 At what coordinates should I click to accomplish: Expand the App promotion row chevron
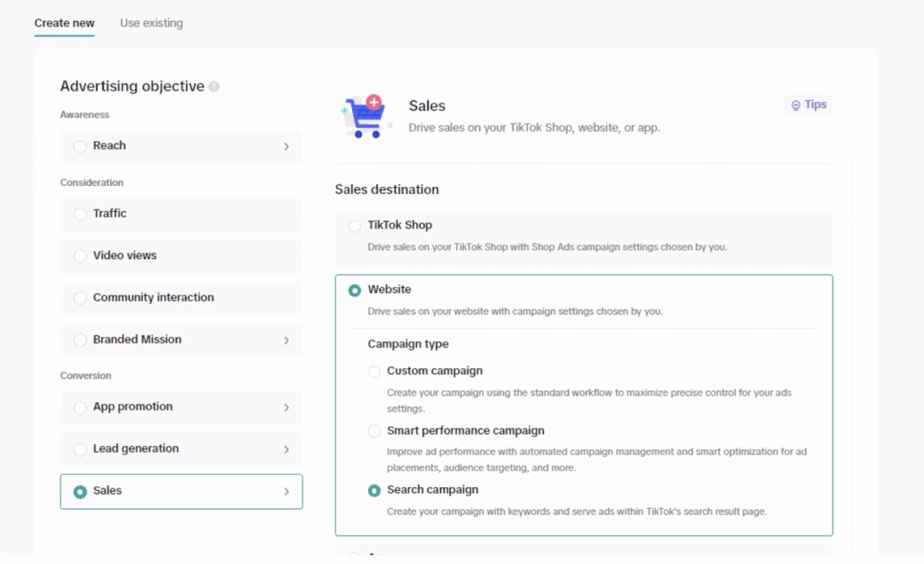coord(286,408)
